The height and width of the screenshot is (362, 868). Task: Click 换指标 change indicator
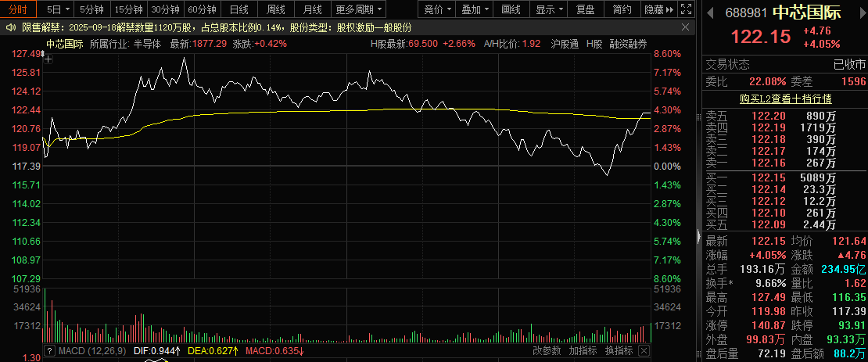(619, 350)
